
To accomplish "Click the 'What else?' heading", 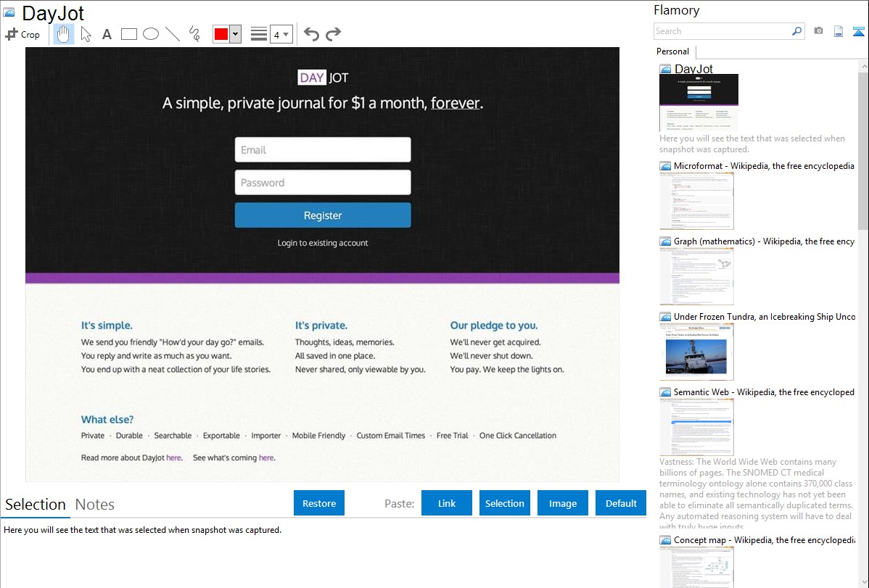I will (x=107, y=420).
